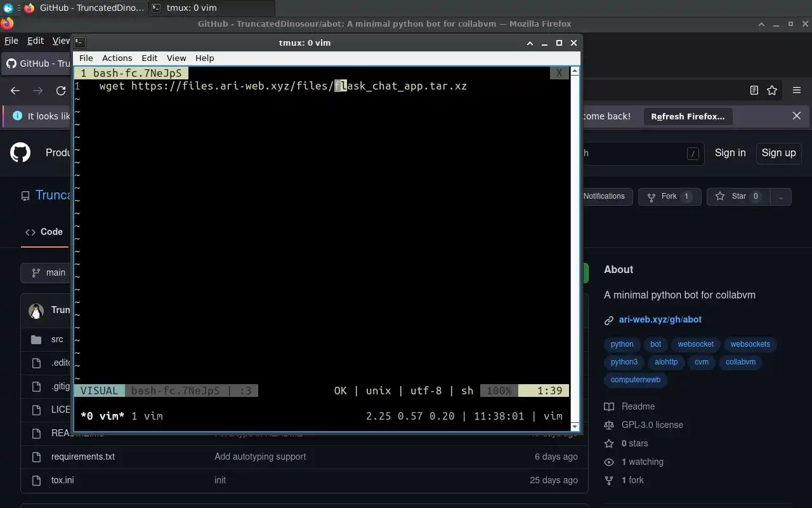812x508 pixels.
Task: Click the src folder icon
Action: pyautogui.click(x=36, y=339)
